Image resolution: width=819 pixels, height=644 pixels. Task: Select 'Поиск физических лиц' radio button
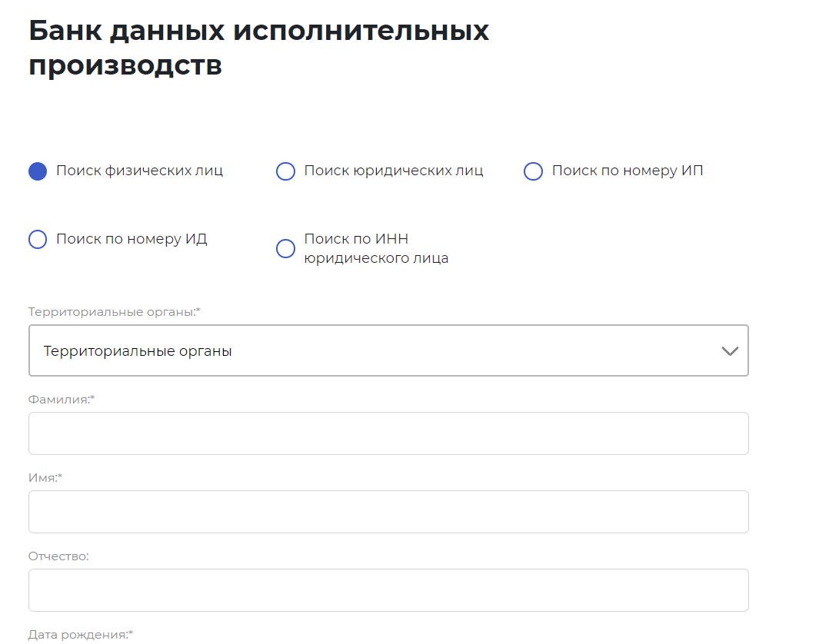(38, 171)
